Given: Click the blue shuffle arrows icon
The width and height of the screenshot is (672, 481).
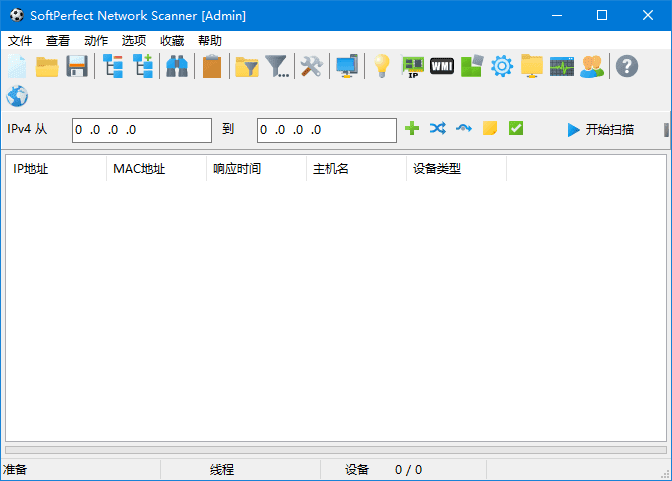Looking at the screenshot, I should (x=437, y=129).
